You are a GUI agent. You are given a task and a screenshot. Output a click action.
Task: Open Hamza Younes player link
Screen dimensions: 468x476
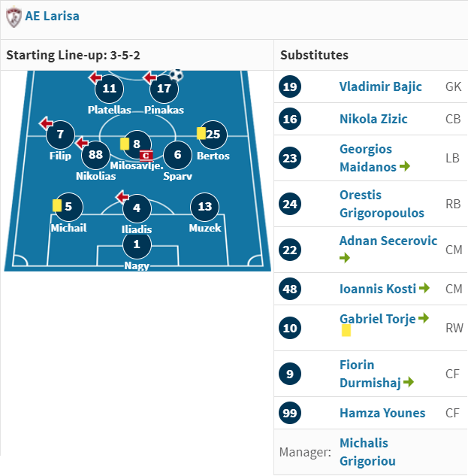[x=382, y=413]
